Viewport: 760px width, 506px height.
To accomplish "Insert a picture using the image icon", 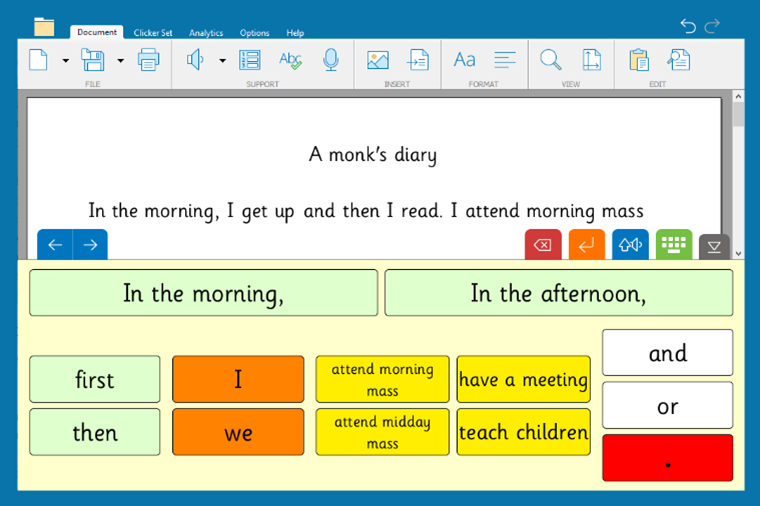I will [377, 60].
